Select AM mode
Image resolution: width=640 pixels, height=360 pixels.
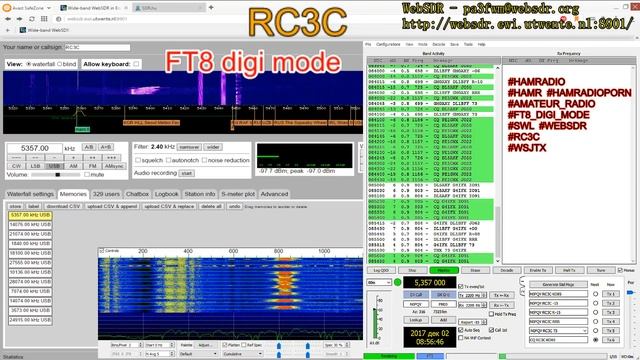click(x=73, y=166)
